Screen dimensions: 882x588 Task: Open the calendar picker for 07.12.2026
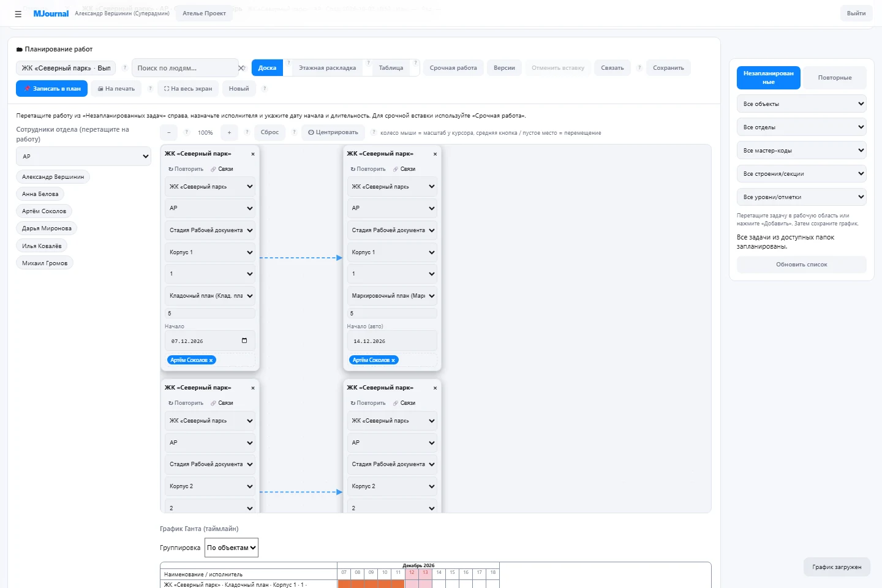tap(244, 341)
